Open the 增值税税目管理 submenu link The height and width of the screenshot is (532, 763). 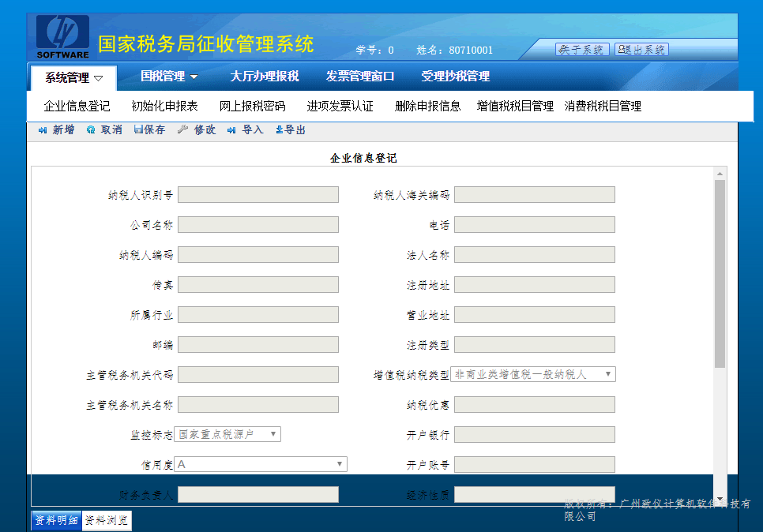point(515,106)
